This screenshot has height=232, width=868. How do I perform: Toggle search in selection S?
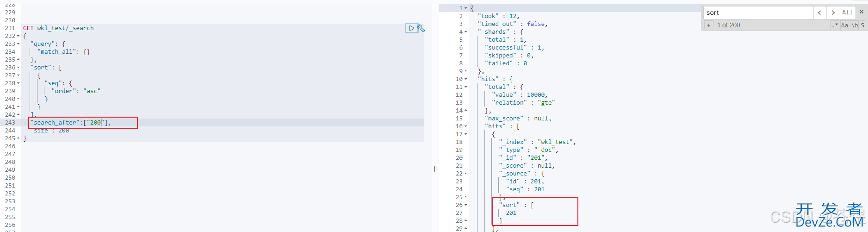pos(862,25)
